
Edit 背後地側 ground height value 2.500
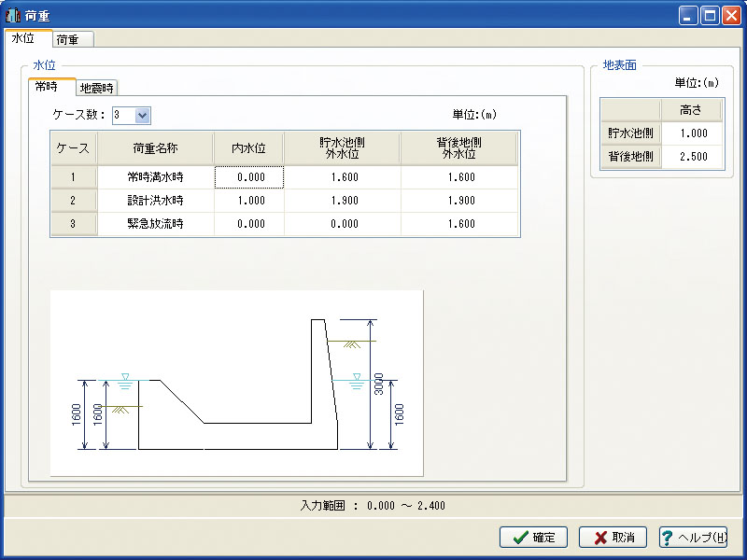click(x=693, y=157)
